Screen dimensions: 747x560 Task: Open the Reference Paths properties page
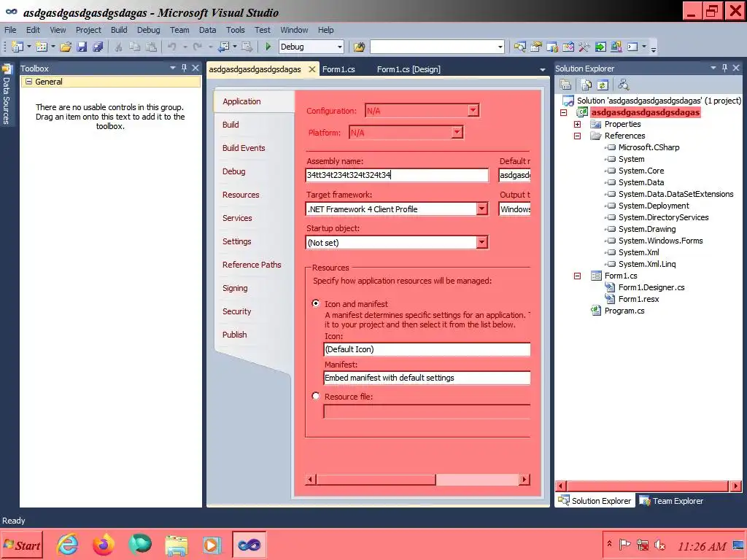click(252, 264)
